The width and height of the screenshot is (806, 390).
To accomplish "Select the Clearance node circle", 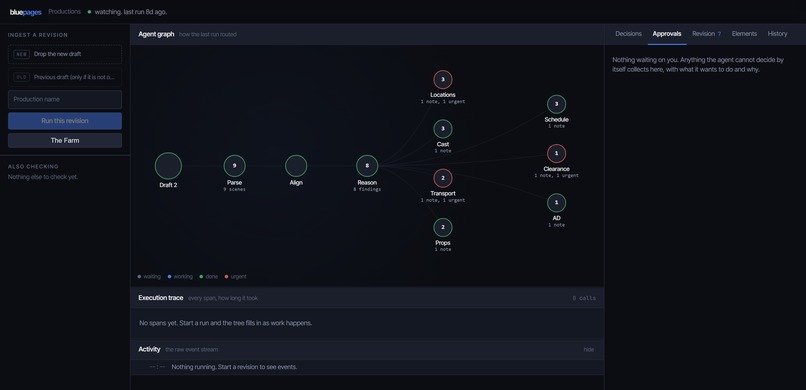I will pyautogui.click(x=556, y=154).
